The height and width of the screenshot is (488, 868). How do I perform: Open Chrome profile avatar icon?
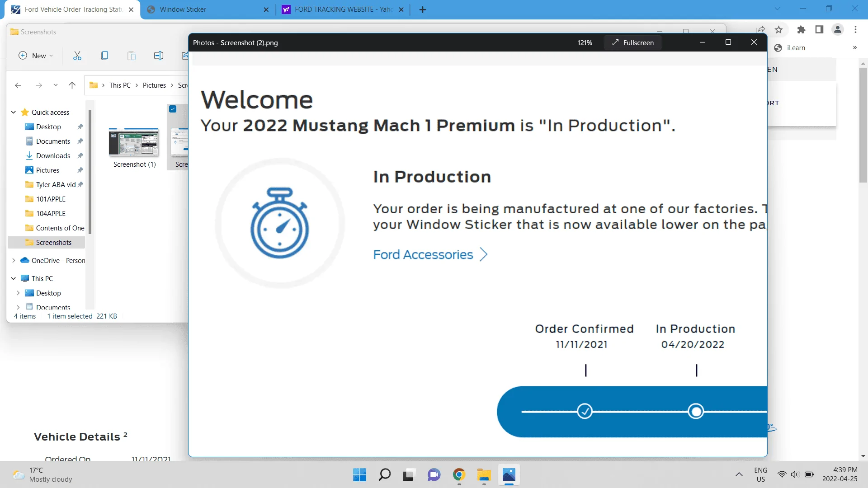(x=838, y=29)
